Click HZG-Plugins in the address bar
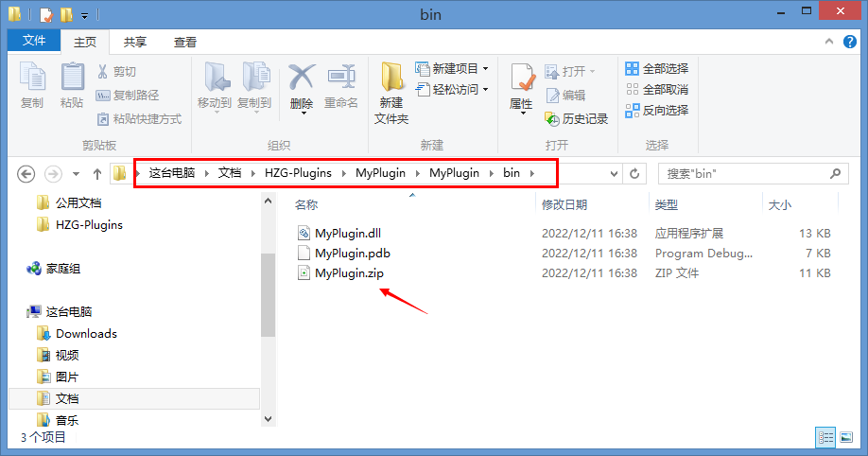868x456 pixels. [x=299, y=173]
